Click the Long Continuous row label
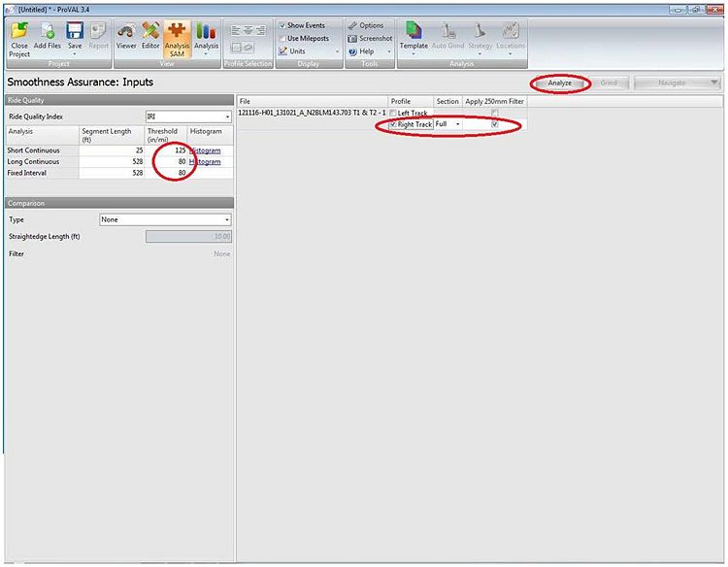728x567 pixels. tap(33, 161)
